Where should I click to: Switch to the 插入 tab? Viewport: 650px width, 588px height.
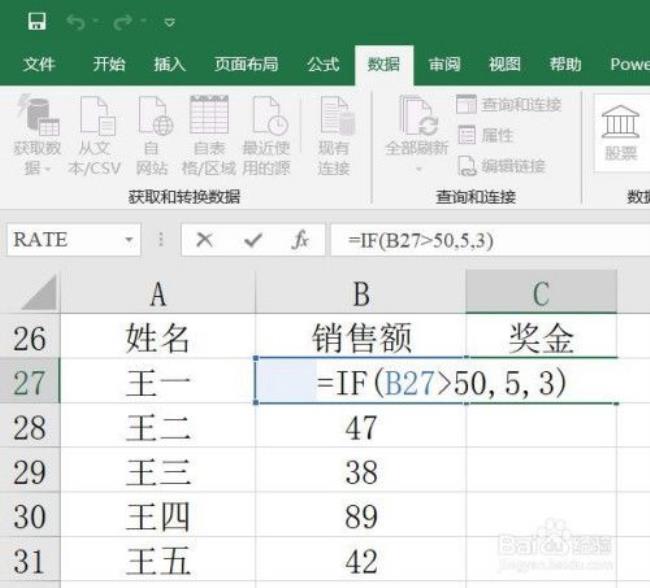pos(170,64)
